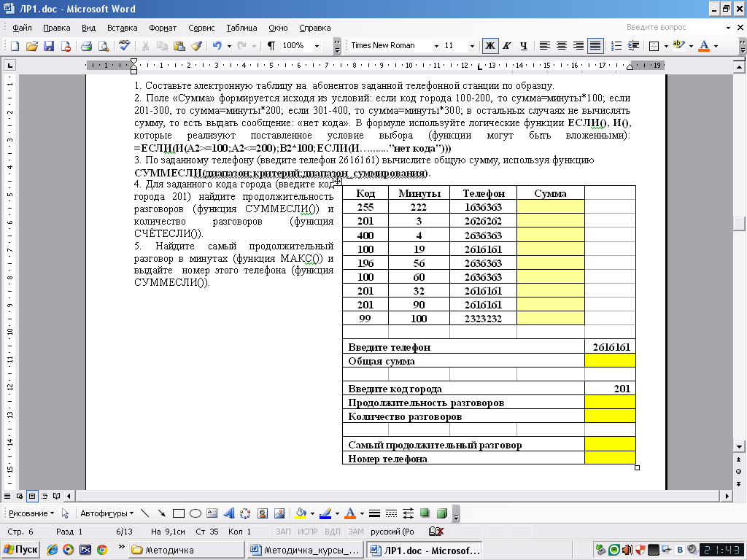Open the Правка menu
747x560 pixels.
pos(57,28)
